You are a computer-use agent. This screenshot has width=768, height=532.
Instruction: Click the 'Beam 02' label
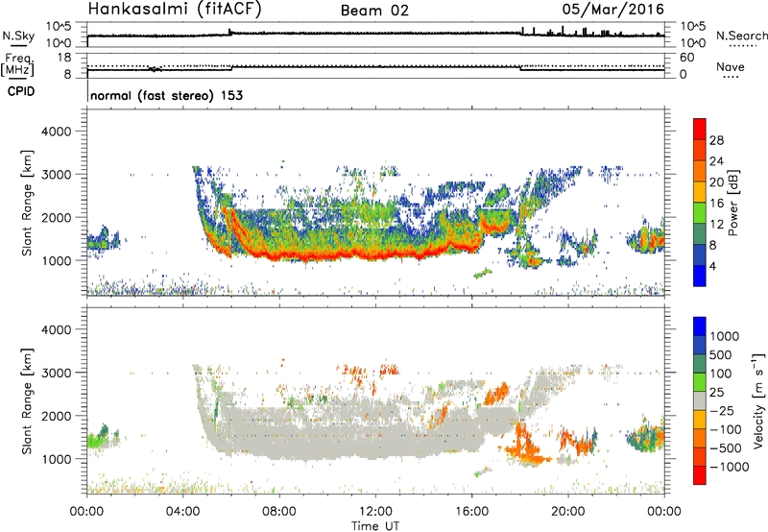[374, 11]
